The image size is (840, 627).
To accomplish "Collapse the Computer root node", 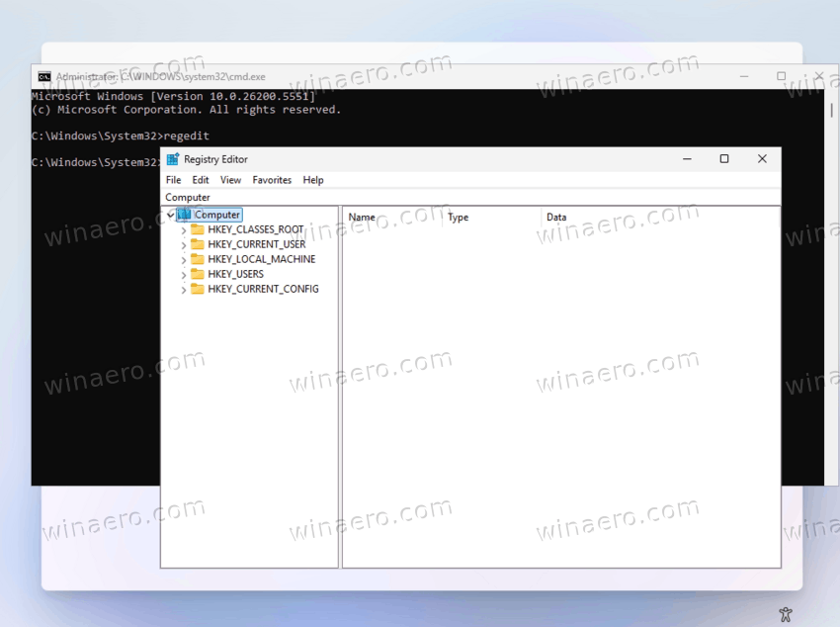I will tap(170, 215).
